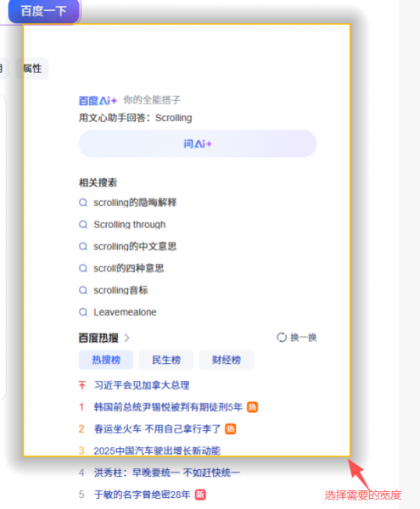
Task: Click the 相关搜索 heading
Action: pyautogui.click(x=98, y=182)
